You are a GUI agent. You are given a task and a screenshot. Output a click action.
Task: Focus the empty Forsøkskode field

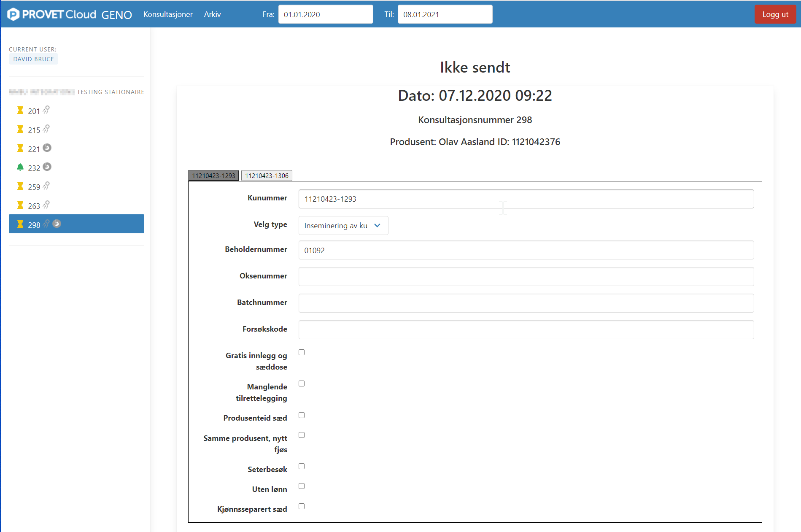click(526, 330)
